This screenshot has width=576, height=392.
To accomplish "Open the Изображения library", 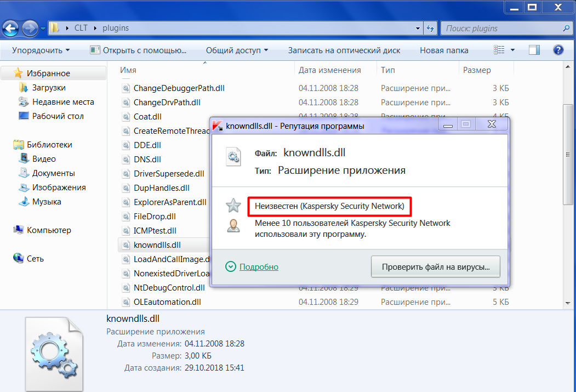I will tap(59, 188).
